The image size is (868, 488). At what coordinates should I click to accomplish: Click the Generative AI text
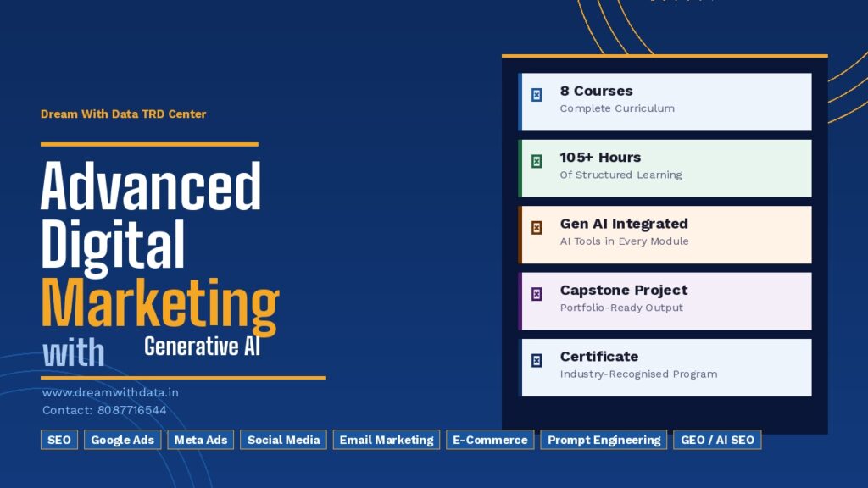[202, 347]
